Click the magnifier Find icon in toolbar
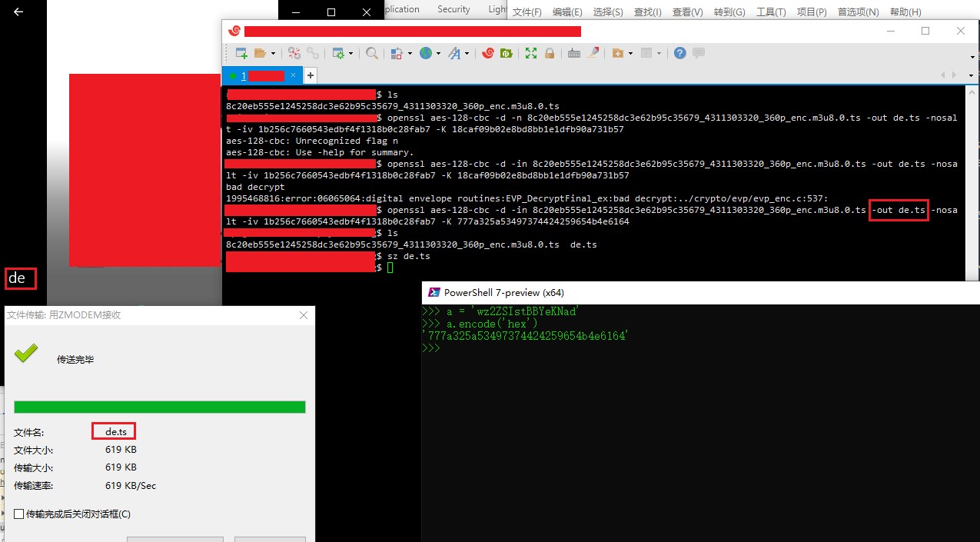 pos(372,53)
